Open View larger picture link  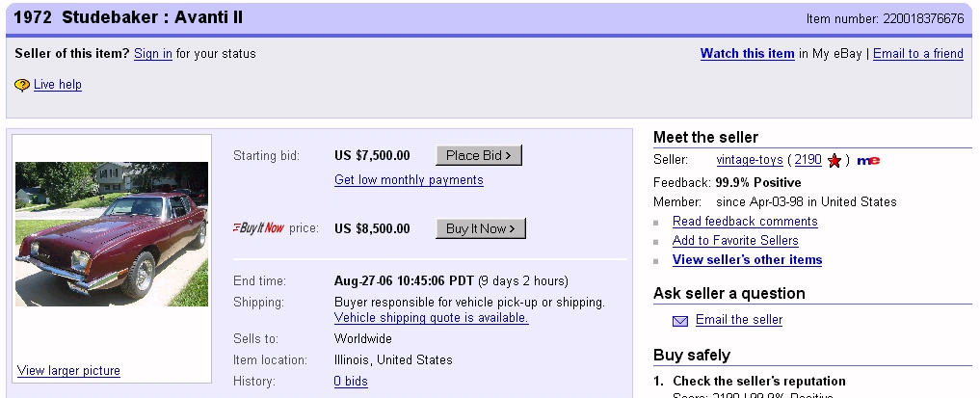pos(68,371)
